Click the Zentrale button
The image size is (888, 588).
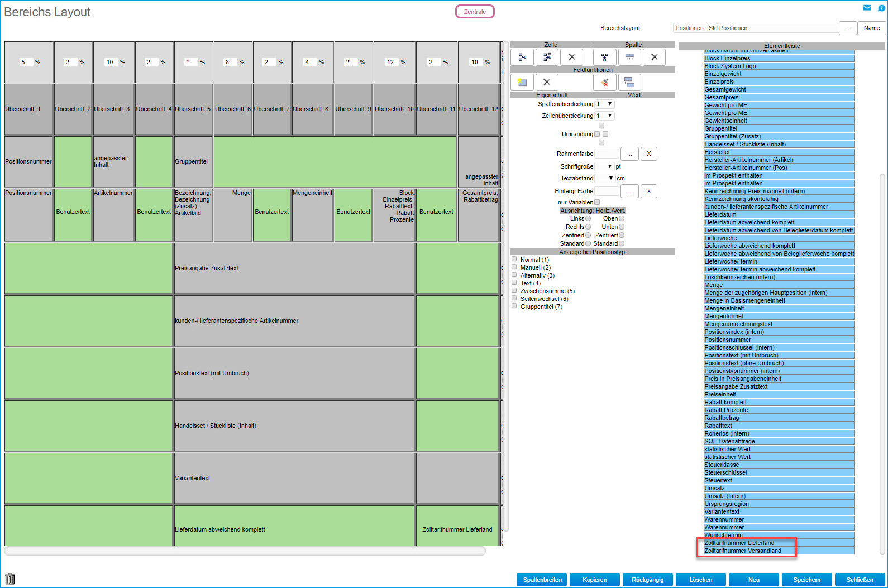475,12
